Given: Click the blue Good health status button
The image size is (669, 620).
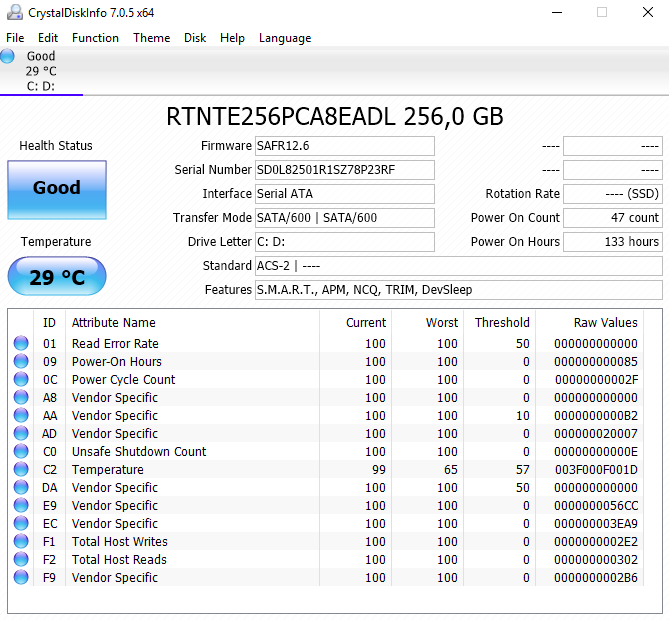Looking at the screenshot, I should point(56,189).
